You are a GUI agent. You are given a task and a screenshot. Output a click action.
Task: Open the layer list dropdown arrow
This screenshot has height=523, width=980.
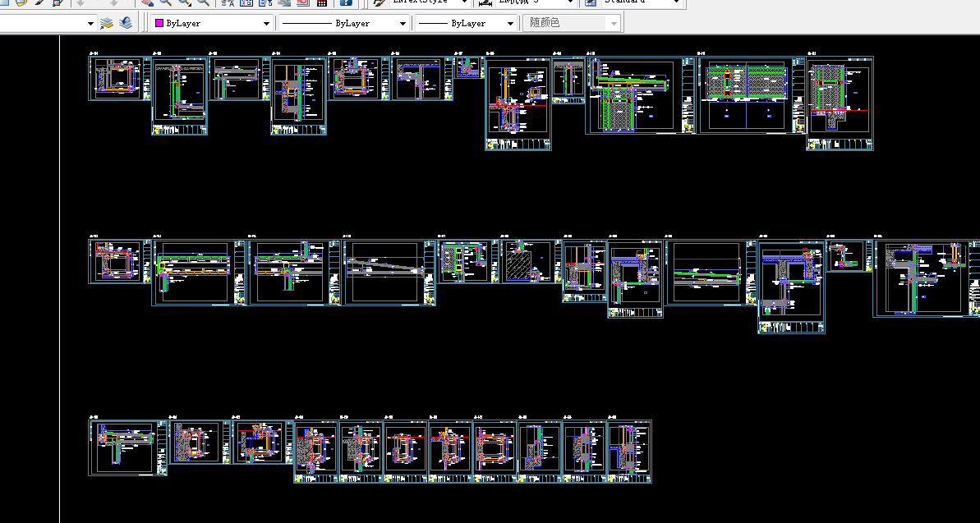pyautogui.click(x=90, y=23)
